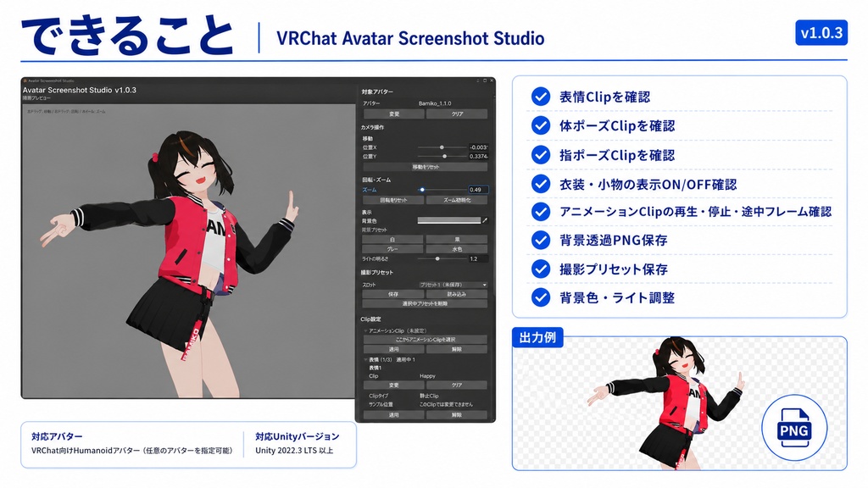Click the 位置X value field
Screen dimensions: 868x488
[x=478, y=147]
